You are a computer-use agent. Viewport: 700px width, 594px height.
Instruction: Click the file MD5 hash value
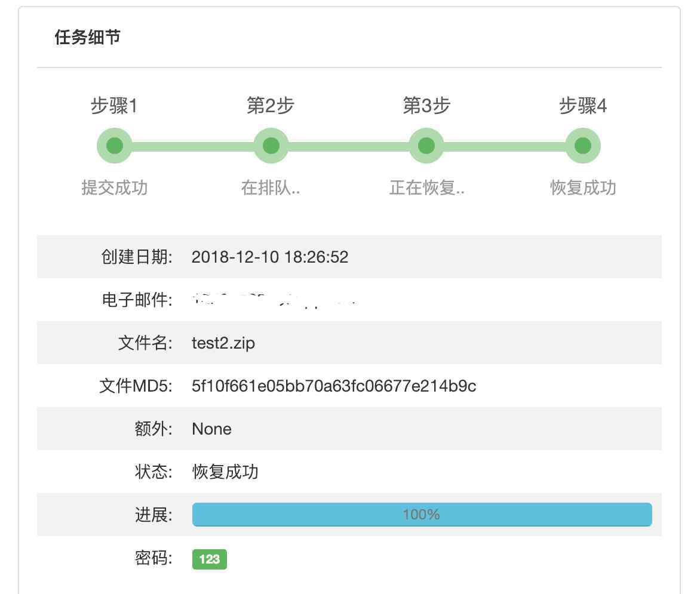[334, 386]
